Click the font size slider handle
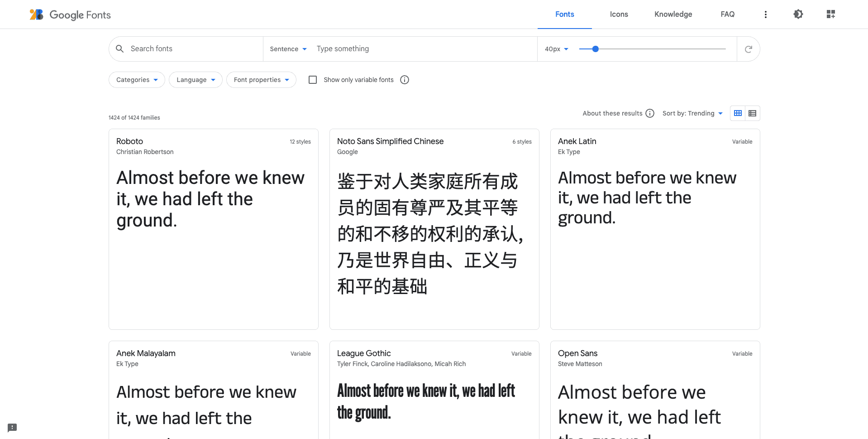Viewport: 868px width, 439px height. click(x=596, y=49)
